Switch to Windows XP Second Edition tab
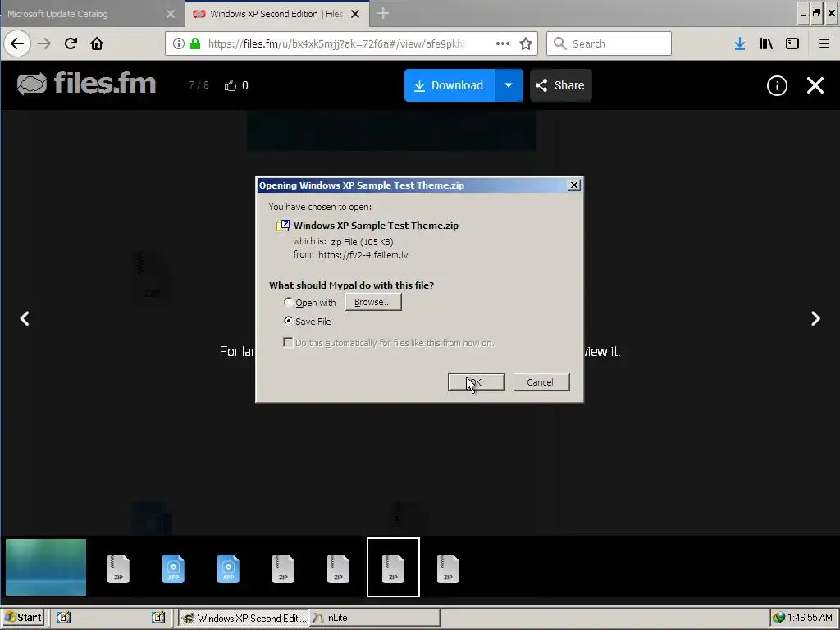The width and height of the screenshot is (840, 630). [x=277, y=14]
